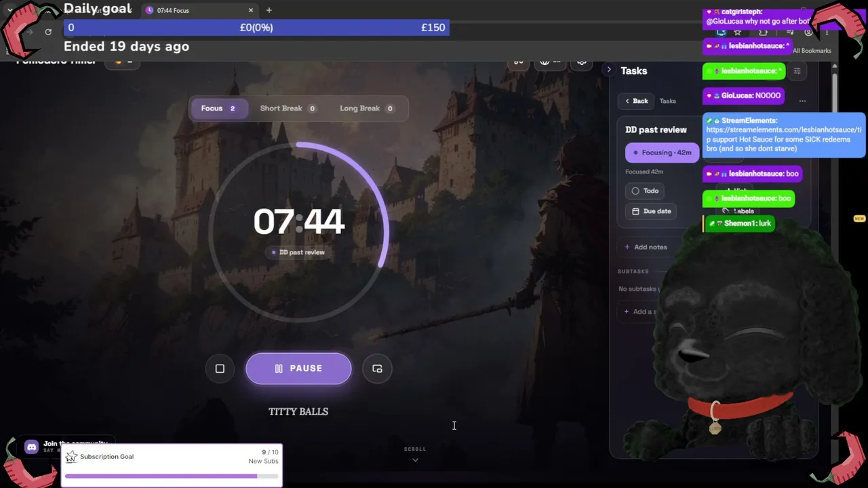Close the "07:44 Focus" browser tab
The width and height of the screenshot is (868, 488).
[251, 10]
